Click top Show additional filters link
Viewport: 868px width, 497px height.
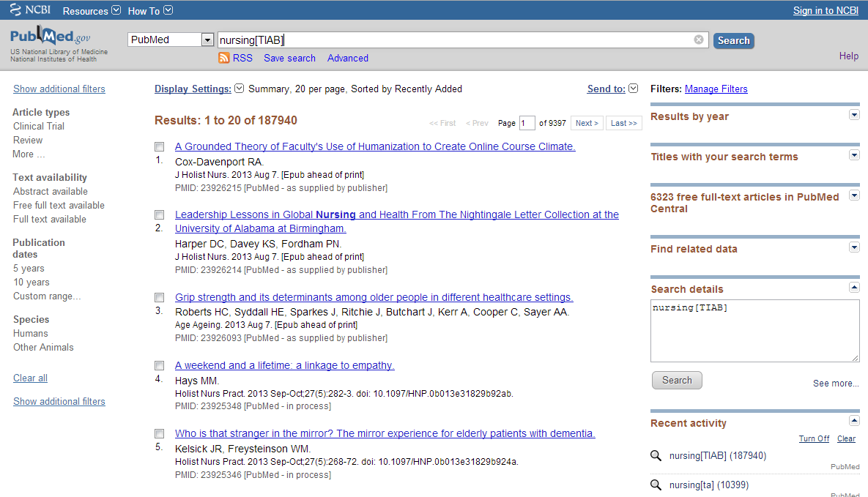click(59, 89)
